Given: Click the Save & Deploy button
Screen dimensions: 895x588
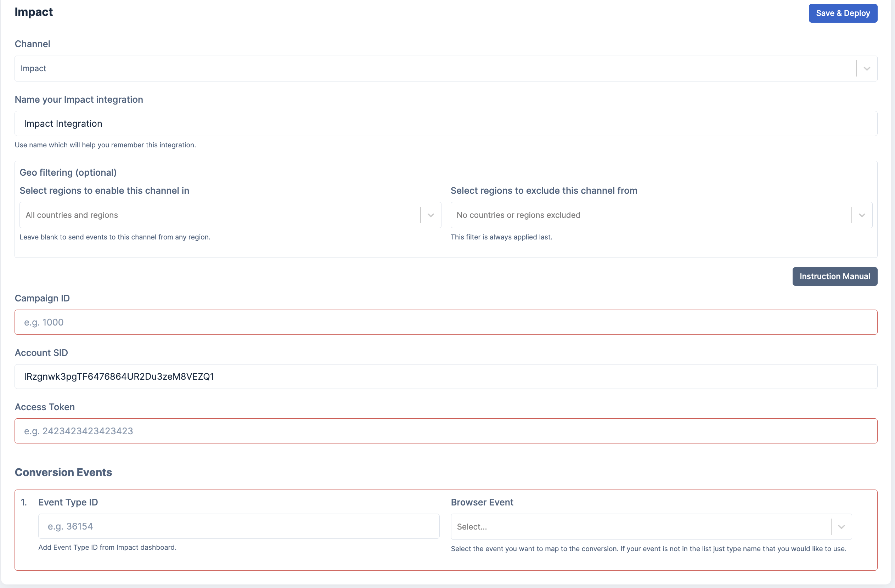Looking at the screenshot, I should click(x=843, y=13).
